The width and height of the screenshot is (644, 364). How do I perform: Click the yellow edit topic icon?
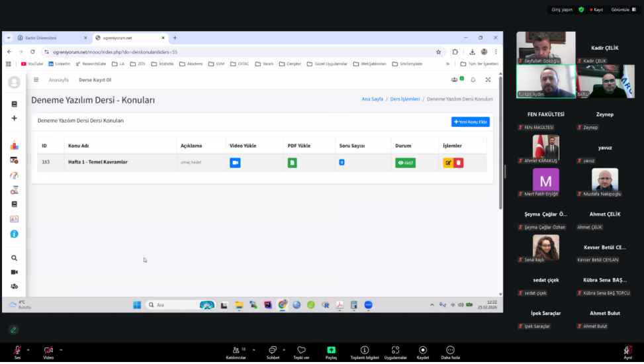448,163
